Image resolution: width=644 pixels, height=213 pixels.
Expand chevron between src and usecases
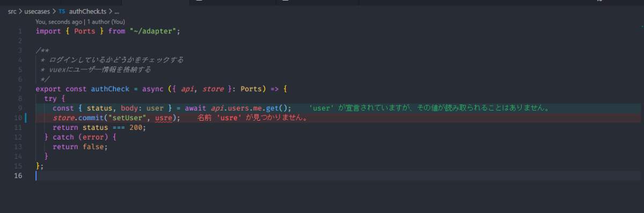pyautogui.click(x=20, y=11)
